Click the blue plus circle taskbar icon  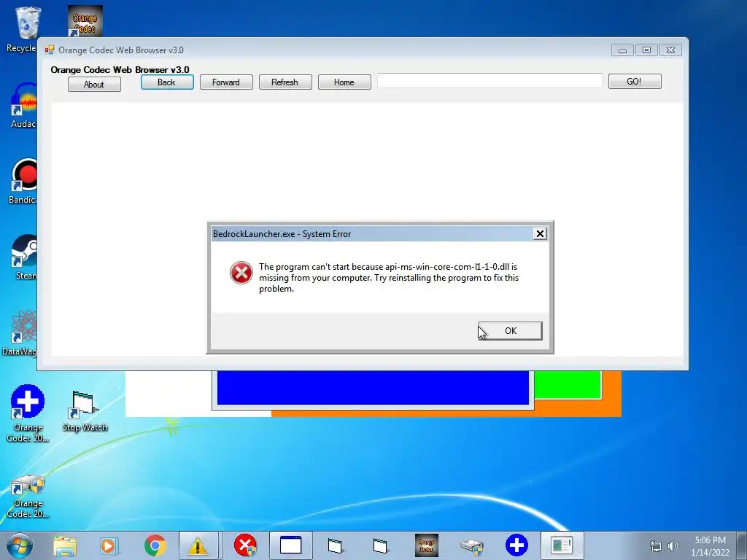tap(517, 545)
